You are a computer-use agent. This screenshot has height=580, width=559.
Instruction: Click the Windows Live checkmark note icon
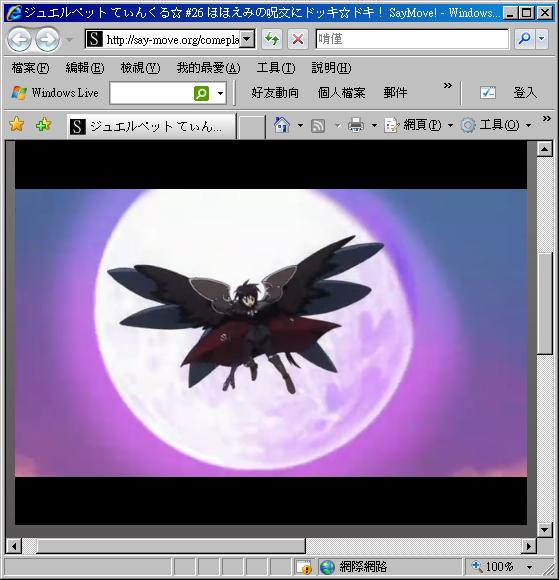click(x=488, y=93)
